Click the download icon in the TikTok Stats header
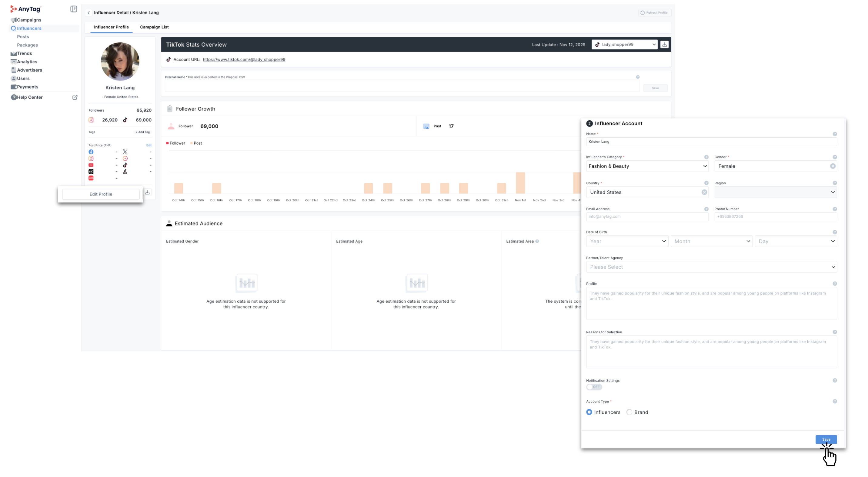The height and width of the screenshot is (477, 868). [664, 45]
